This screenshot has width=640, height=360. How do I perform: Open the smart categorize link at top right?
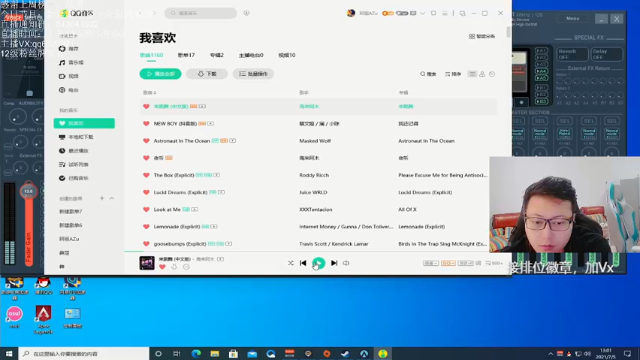click(482, 36)
